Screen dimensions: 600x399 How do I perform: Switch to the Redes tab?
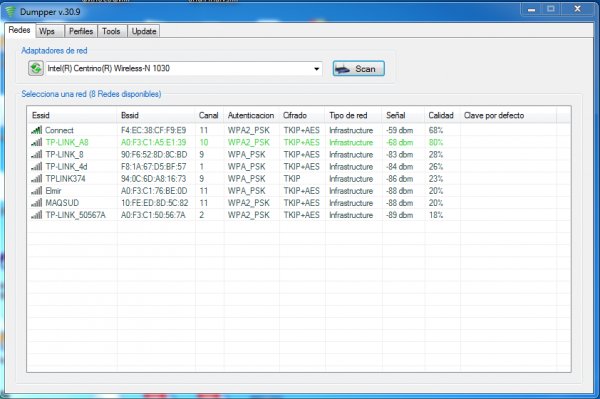pos(19,30)
